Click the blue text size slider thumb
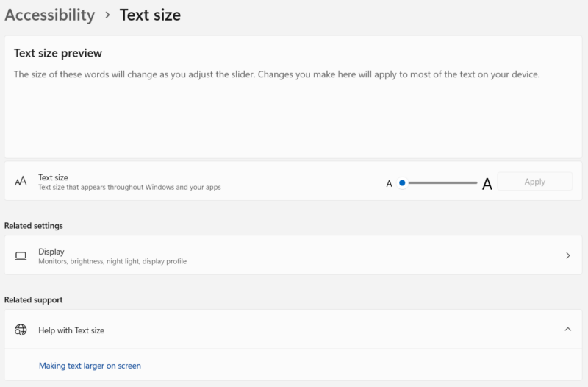The height and width of the screenshot is (387, 588). [x=402, y=182]
